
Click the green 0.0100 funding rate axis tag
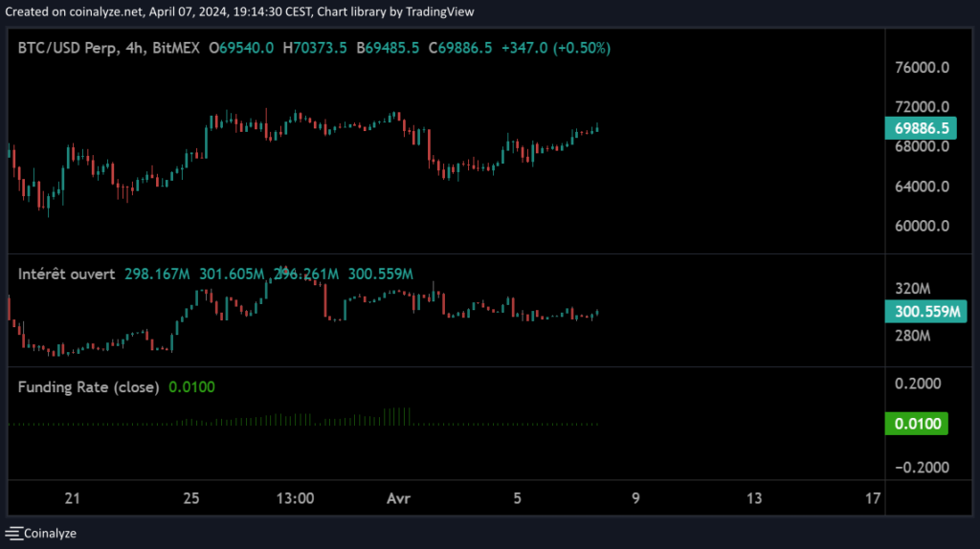[x=917, y=424]
